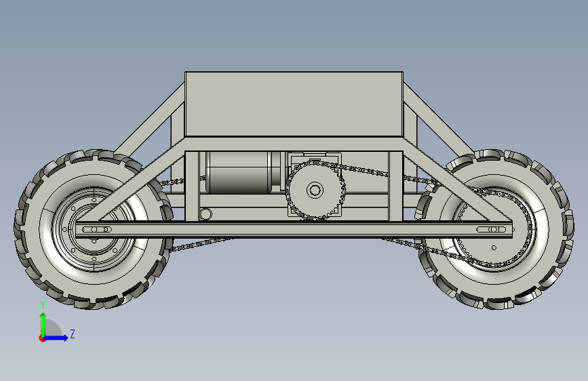Select the long bottom horizontal beam

coord(294,230)
